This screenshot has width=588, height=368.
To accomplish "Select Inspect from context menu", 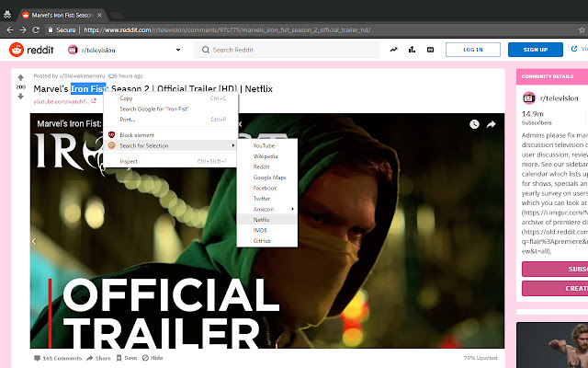I will click(x=171, y=161).
